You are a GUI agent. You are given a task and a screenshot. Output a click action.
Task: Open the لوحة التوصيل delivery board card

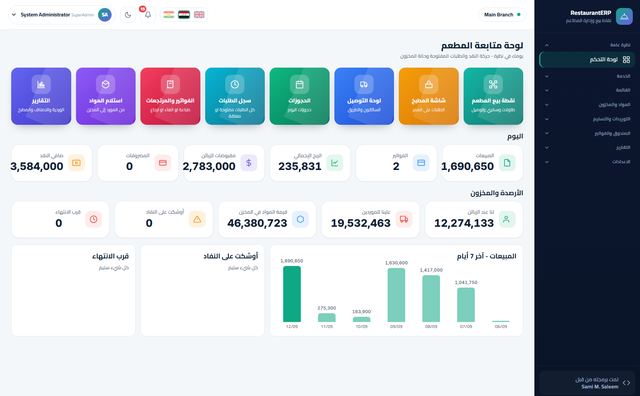364,96
